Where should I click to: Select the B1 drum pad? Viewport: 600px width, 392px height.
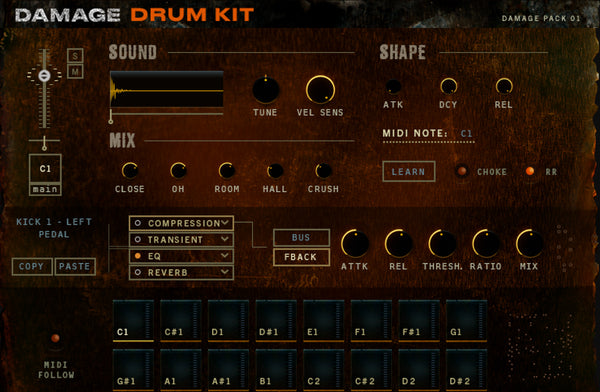(276, 370)
